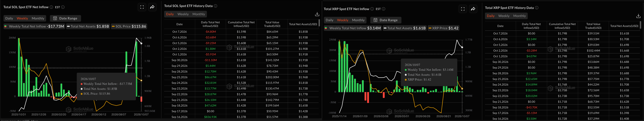Download the SOL Spot ETF history data

(x=317, y=14)
